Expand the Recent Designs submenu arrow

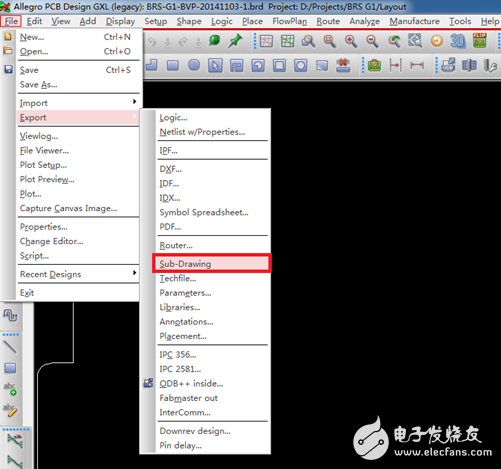tap(135, 273)
